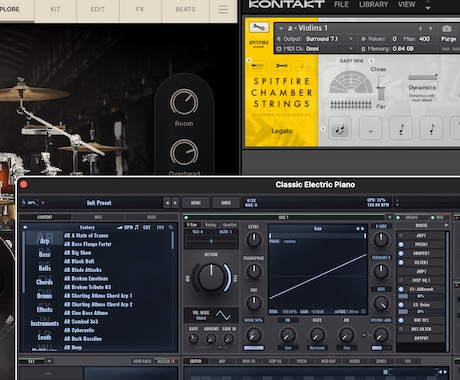Open VIEW menu in Kontakt
460x380 pixels.
407,5
